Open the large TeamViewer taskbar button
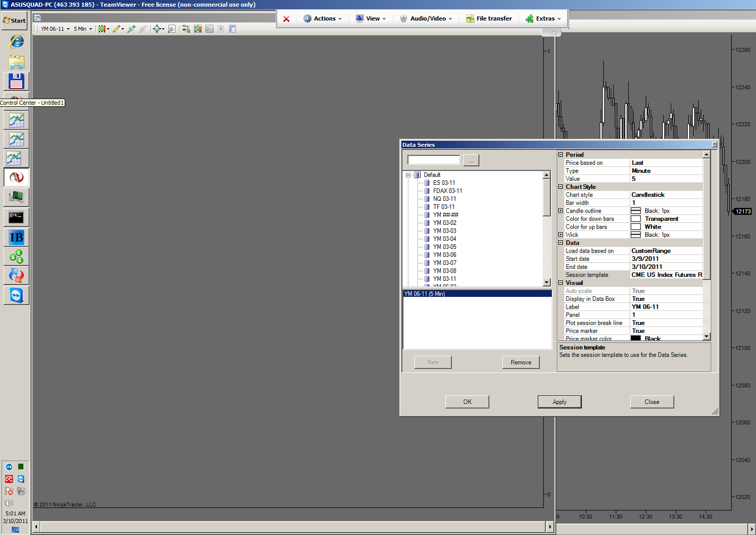Viewport: 756px width, 535px height. 16,295
